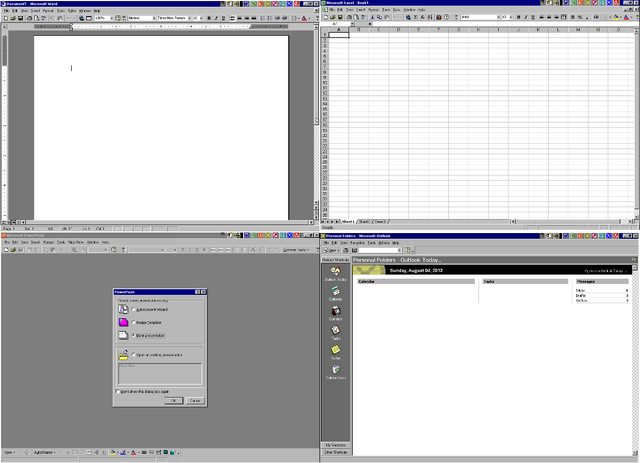Screen dimensions: 640x463
Task: Open the font size dropdown in Word
Action: 201,18
